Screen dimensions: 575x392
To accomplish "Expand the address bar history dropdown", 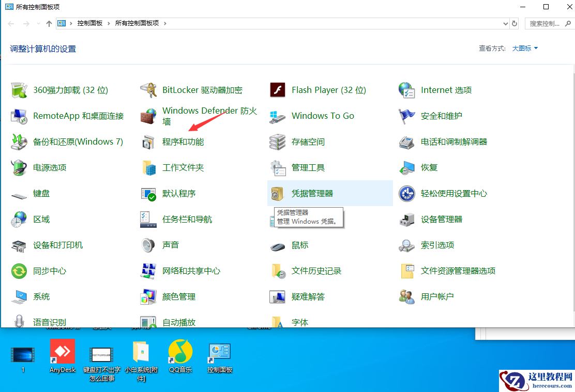I will (x=505, y=23).
